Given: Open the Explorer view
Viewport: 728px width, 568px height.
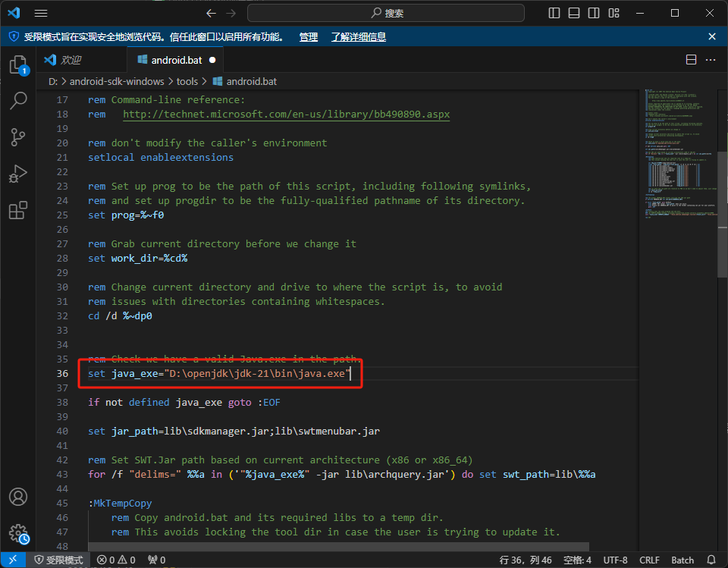Looking at the screenshot, I should [x=18, y=64].
